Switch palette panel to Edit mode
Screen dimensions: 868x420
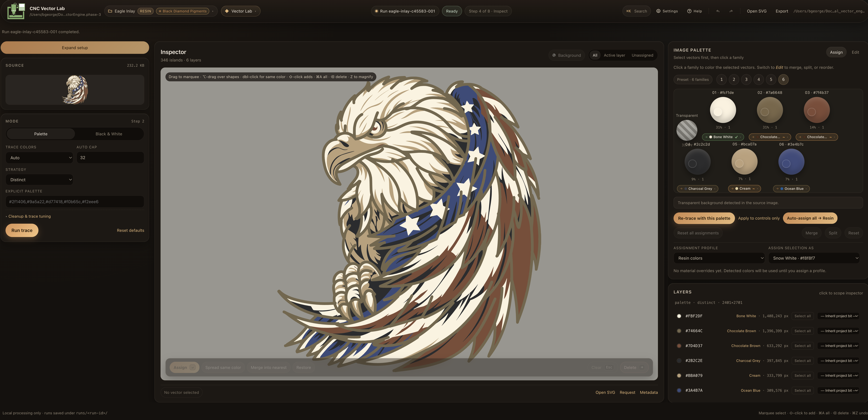pos(855,52)
